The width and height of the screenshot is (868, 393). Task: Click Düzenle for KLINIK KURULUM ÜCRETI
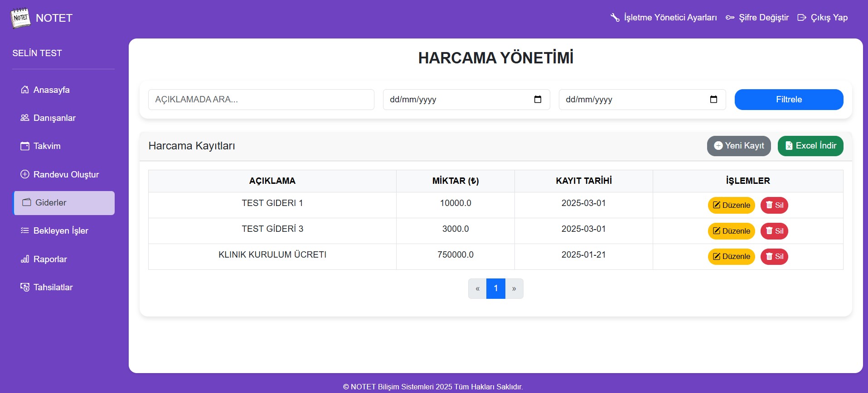tap(732, 256)
